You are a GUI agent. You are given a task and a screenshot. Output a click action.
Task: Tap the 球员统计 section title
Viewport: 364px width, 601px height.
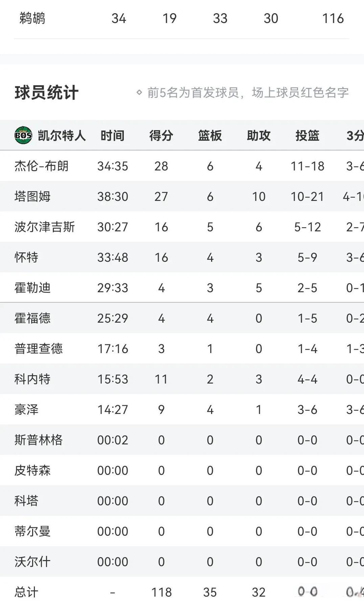[x=46, y=93]
